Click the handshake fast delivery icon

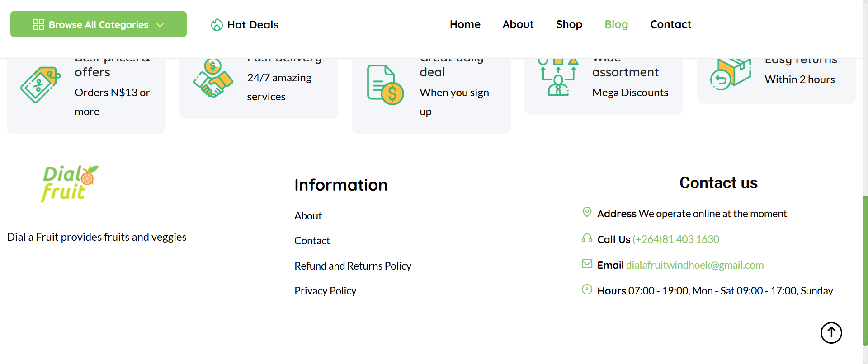point(213,79)
